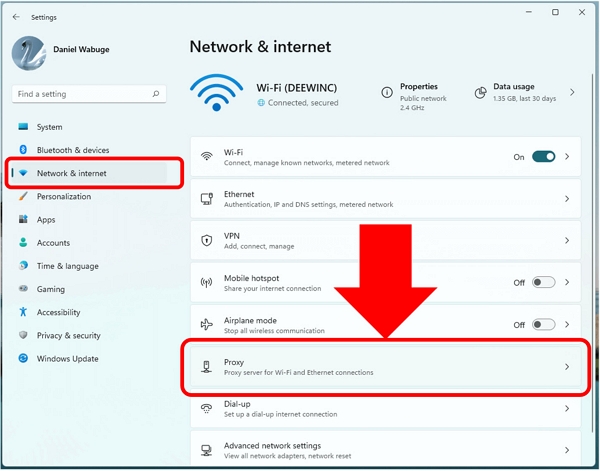The height and width of the screenshot is (471, 600).
Task: Open the VPN settings title
Action: point(232,236)
